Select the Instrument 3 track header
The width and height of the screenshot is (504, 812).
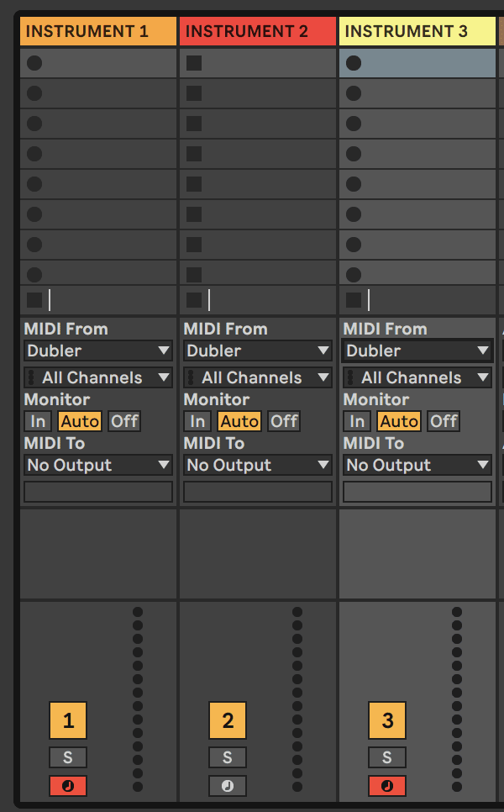tap(417, 31)
